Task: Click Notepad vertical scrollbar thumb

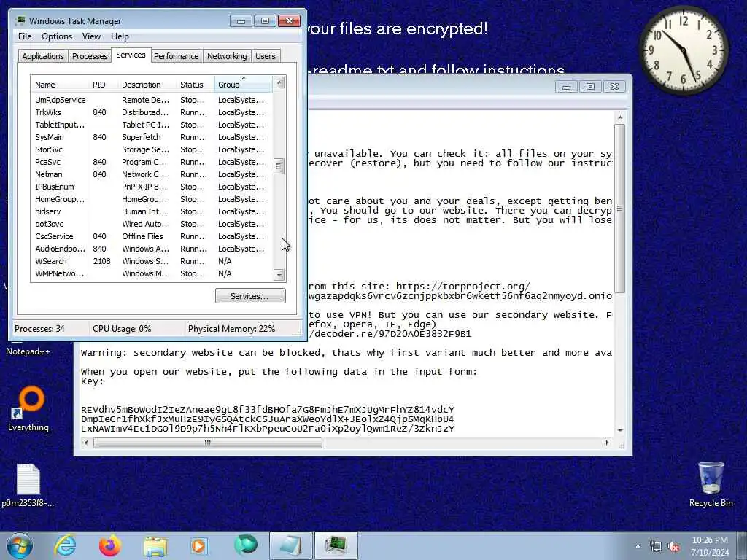Action: [620, 208]
